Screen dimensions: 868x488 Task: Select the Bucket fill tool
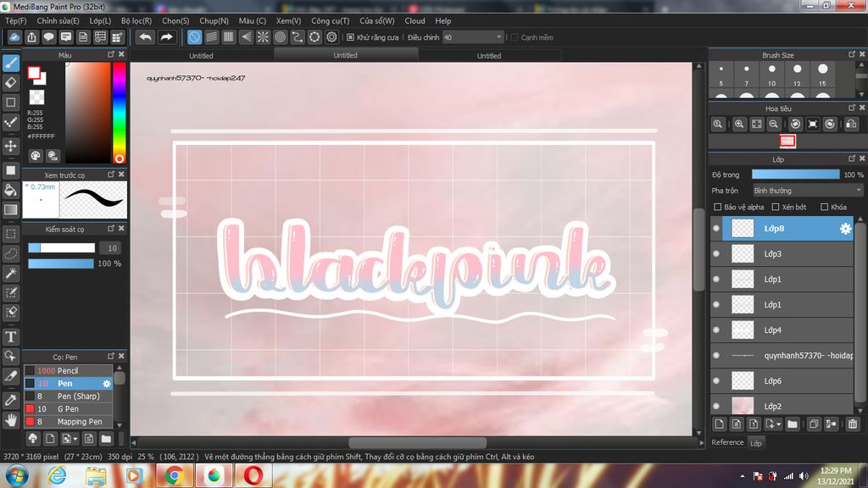pos(10,190)
